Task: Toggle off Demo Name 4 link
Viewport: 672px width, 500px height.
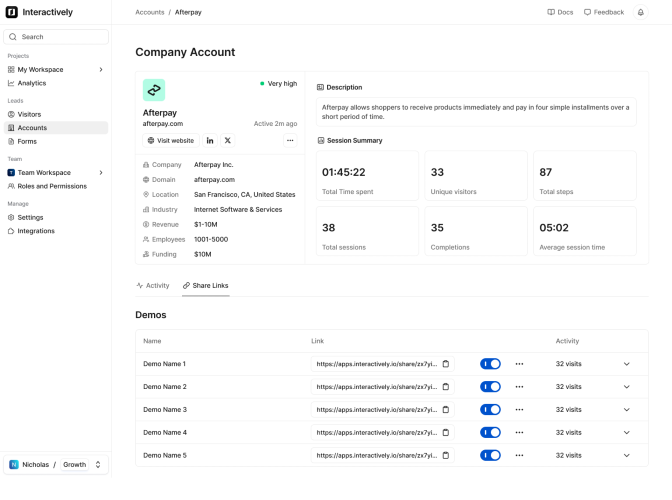Action: point(490,432)
